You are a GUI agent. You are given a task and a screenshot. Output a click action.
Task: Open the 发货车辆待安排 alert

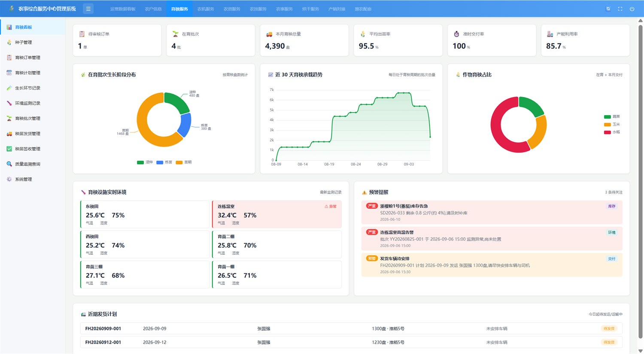tap(492, 265)
